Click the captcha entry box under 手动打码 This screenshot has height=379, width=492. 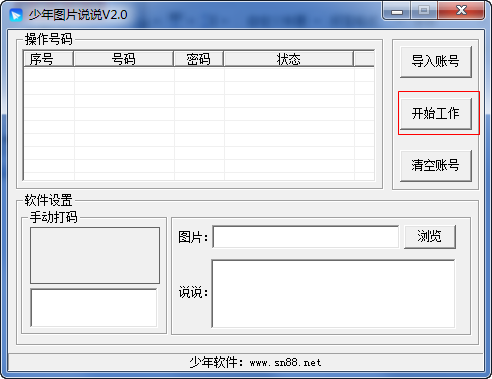tap(94, 308)
